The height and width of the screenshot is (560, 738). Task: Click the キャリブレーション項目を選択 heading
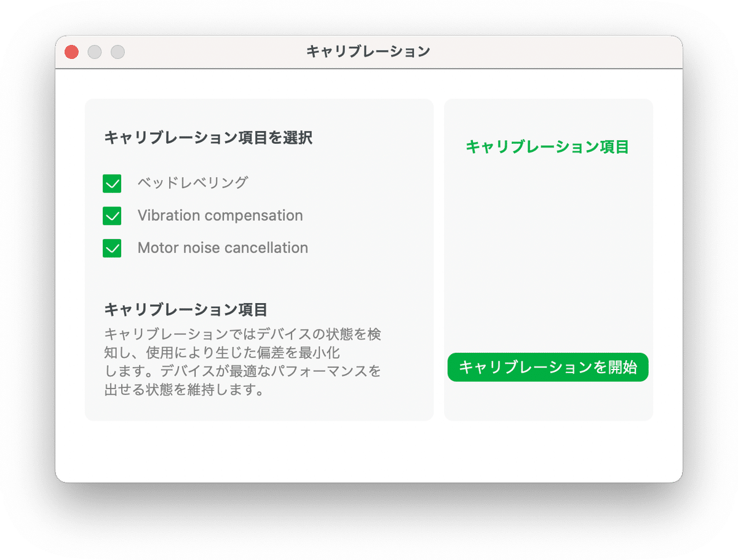point(208,138)
